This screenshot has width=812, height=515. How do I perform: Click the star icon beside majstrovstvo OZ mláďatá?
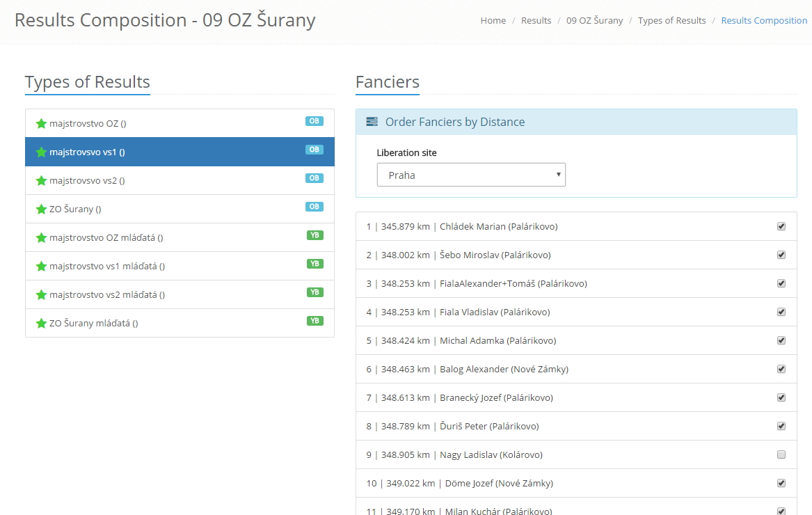click(41, 238)
